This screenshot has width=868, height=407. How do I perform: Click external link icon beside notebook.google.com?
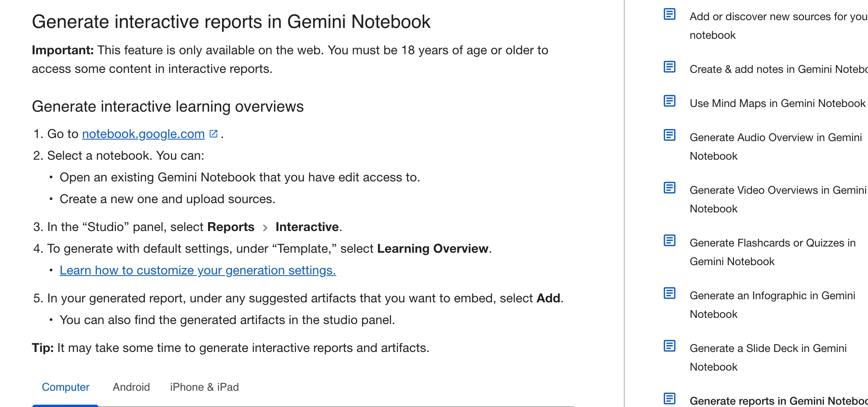pos(214,134)
